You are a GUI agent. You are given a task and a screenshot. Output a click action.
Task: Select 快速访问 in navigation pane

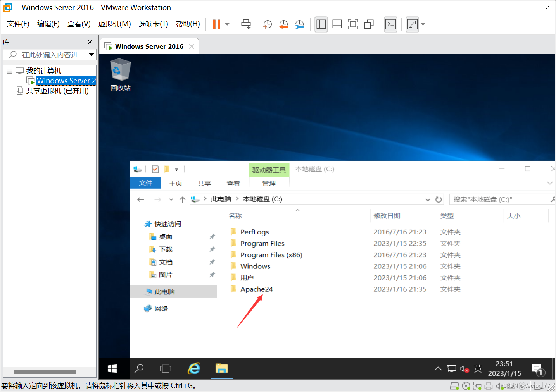(167, 224)
